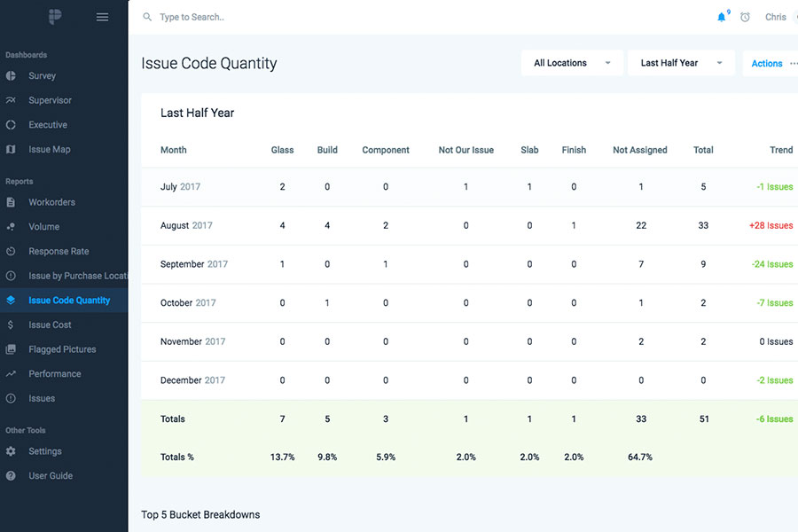Click the Trend column header

tap(780, 150)
